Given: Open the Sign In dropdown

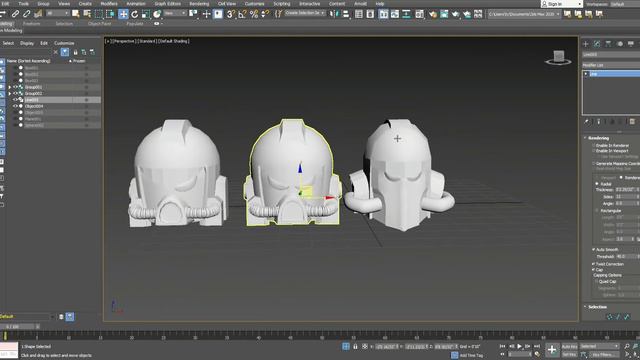Looking at the screenshot, I should coord(562,4).
